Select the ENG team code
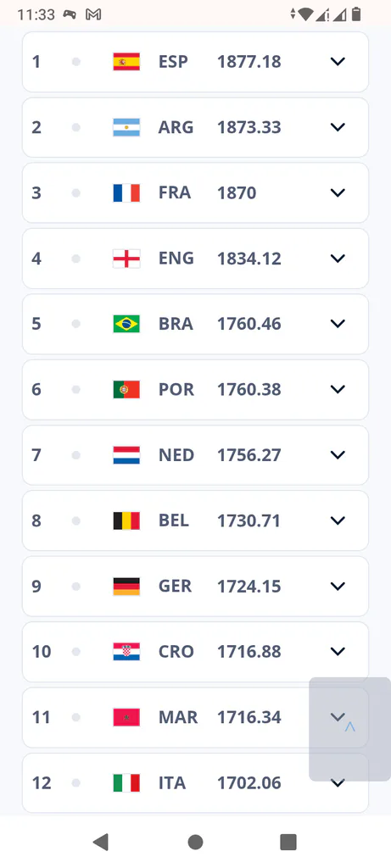Viewport: 391px width, 868px height. click(x=176, y=259)
